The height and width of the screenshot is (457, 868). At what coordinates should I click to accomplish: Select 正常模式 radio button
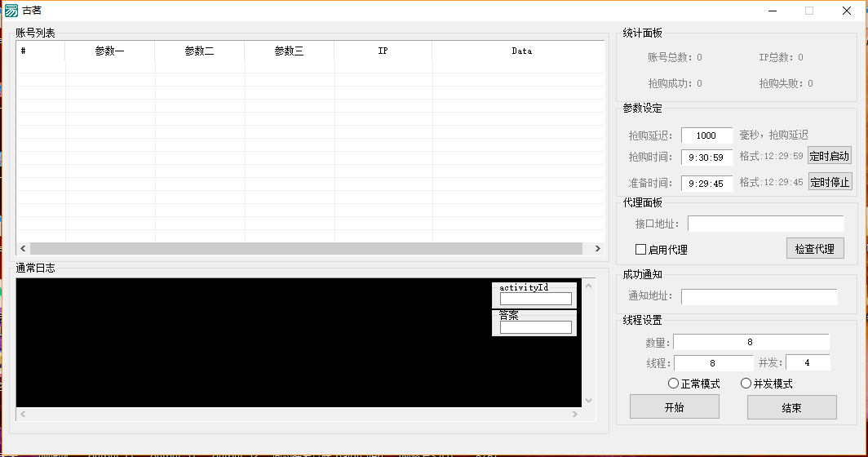(x=674, y=384)
